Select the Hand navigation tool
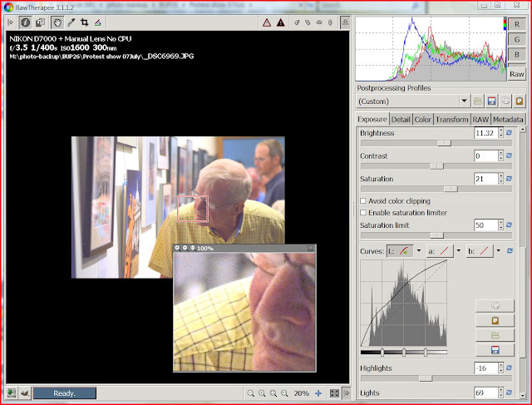This screenshot has height=405, width=532. pyautogui.click(x=57, y=22)
